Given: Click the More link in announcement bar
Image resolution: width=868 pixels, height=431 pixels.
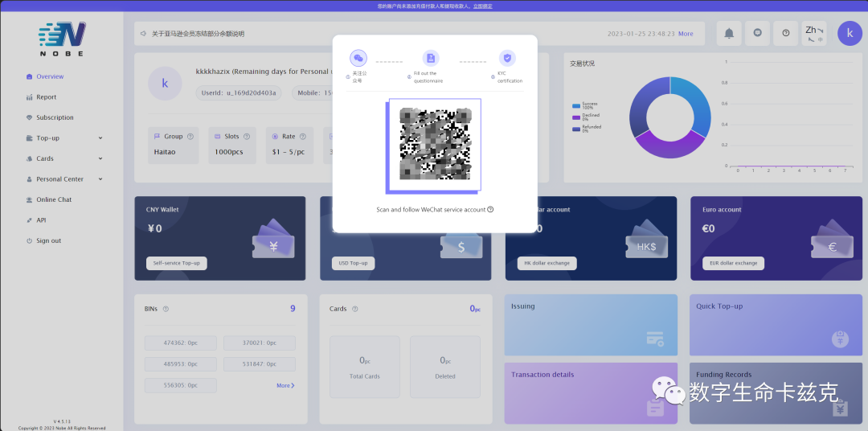Looking at the screenshot, I should tap(686, 34).
